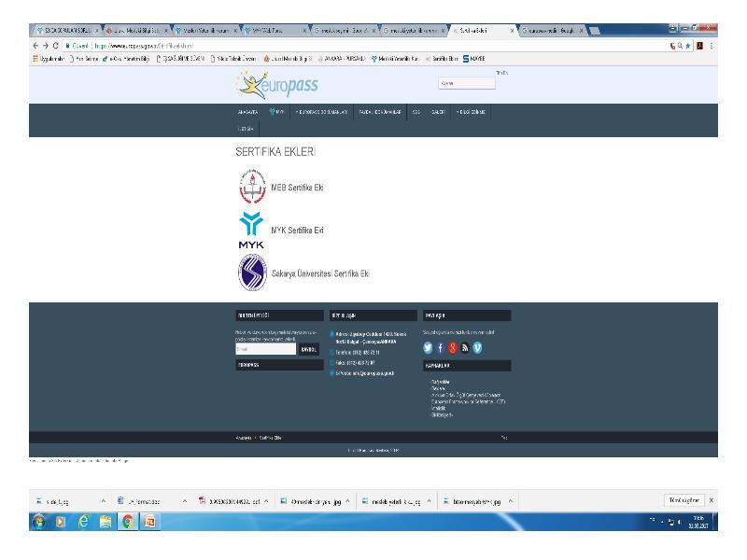Go back using the browser back arrow
Image resolution: width=747 pixels, height=560 pixels.
(x=35, y=46)
